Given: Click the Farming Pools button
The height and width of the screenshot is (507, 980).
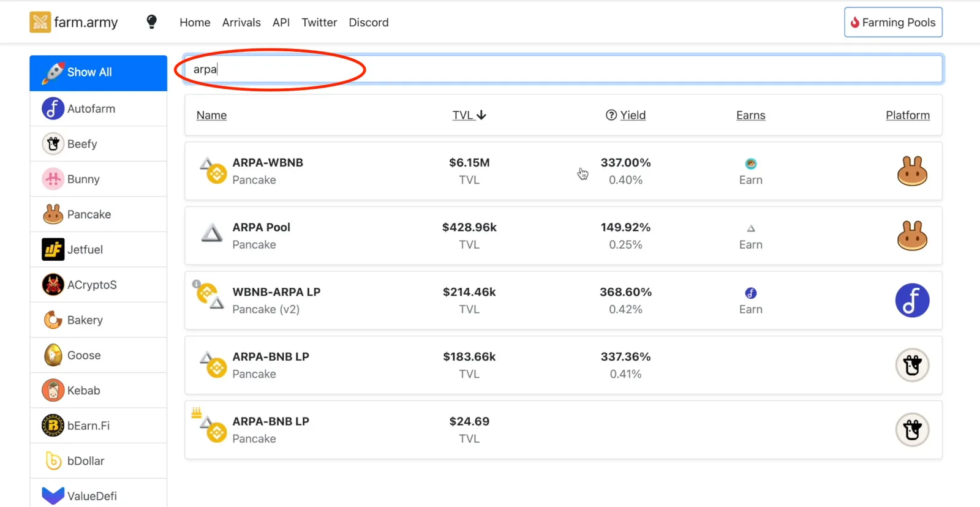Looking at the screenshot, I should [x=893, y=23].
